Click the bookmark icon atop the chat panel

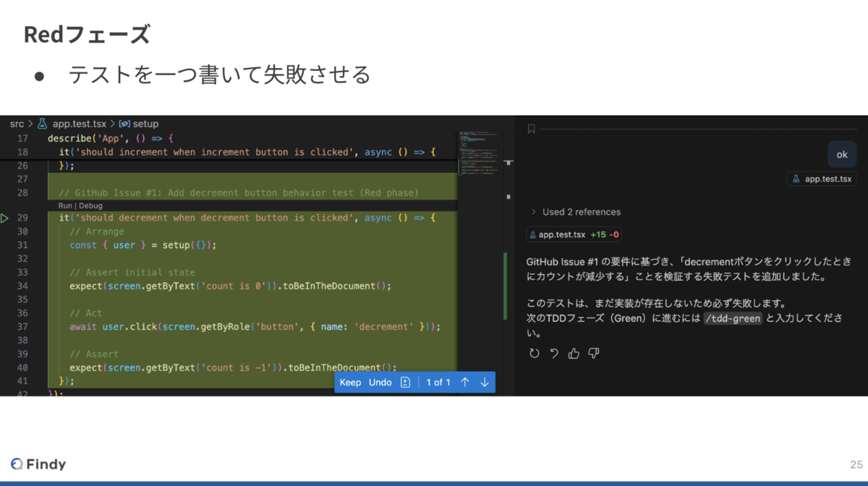[531, 128]
